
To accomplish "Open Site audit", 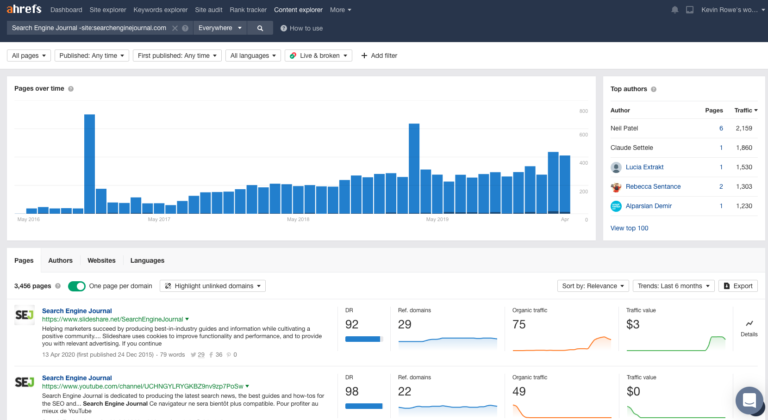I will click(209, 10).
